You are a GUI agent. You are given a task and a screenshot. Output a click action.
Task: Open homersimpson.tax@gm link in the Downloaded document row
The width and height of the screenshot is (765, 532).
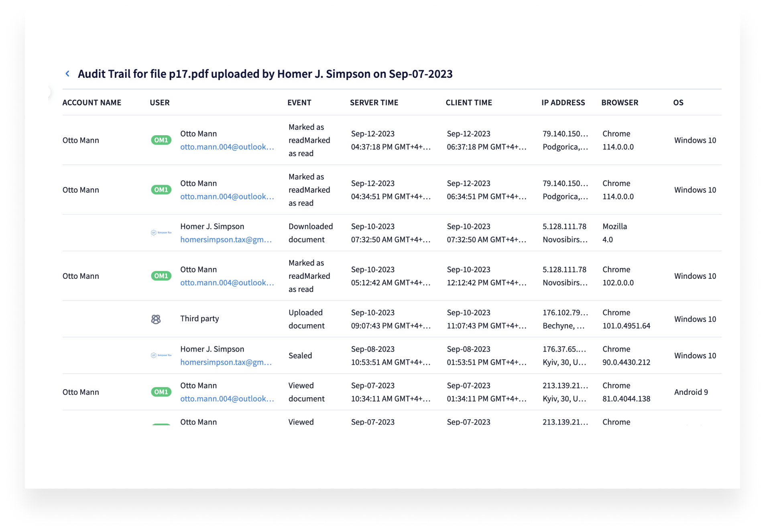(x=226, y=240)
